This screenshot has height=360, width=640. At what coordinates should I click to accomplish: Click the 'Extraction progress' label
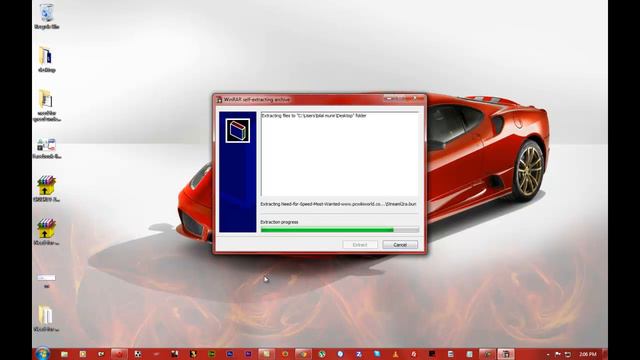click(279, 222)
